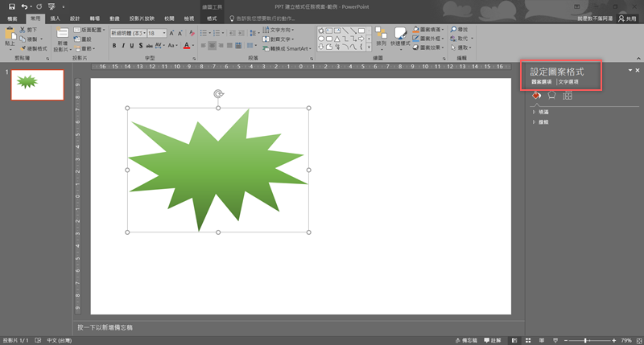Open the 插入 (Insert) ribbon tab
This screenshot has height=345, width=644.
coord(55,17)
